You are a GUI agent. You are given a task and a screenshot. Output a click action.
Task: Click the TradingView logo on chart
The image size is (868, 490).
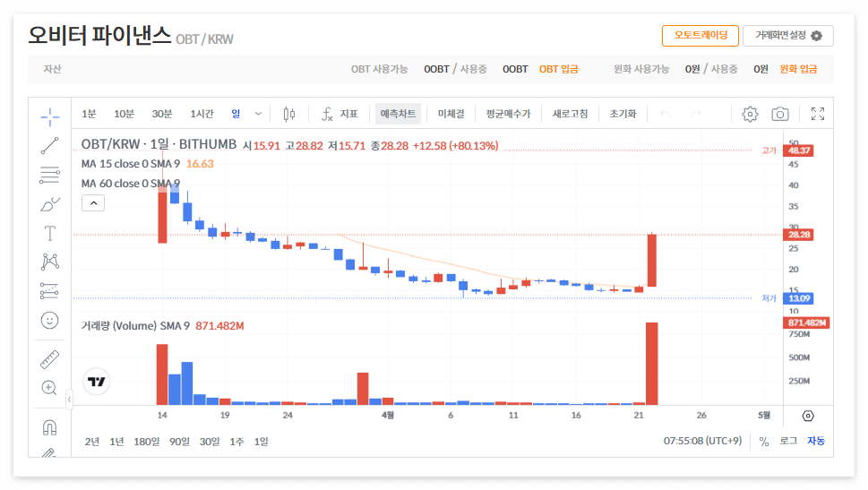click(x=97, y=382)
